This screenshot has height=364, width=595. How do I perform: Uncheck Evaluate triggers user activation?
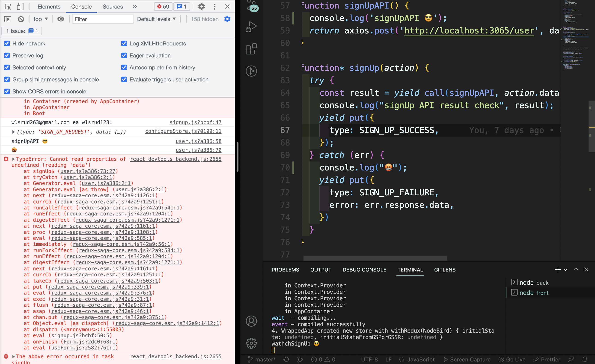click(124, 80)
